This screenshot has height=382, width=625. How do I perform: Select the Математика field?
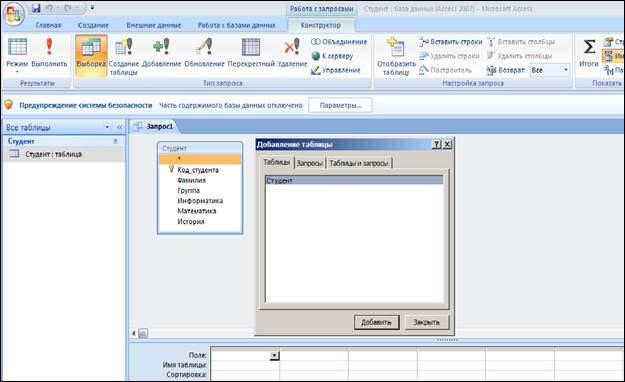coord(197,211)
